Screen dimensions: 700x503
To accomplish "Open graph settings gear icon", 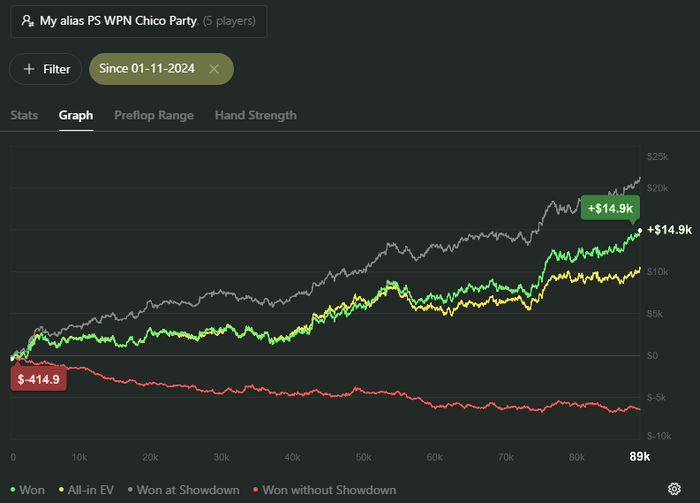I will (686, 489).
